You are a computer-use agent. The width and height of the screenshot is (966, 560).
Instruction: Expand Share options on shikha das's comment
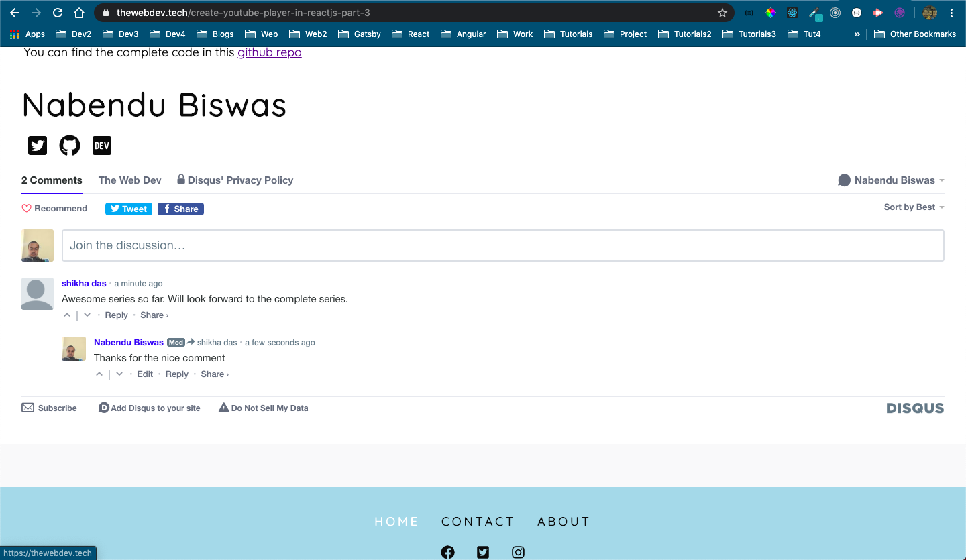point(154,315)
